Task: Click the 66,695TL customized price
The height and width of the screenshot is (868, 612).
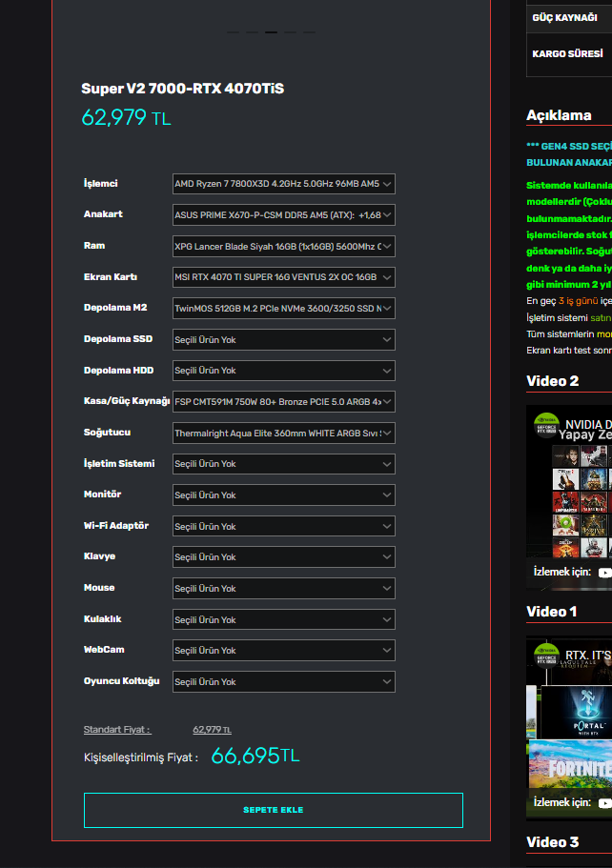Action: [255, 756]
